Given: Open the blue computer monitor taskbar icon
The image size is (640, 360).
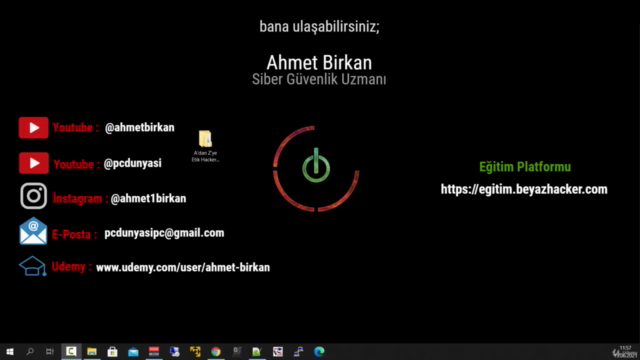Looking at the screenshot, I should (175, 351).
